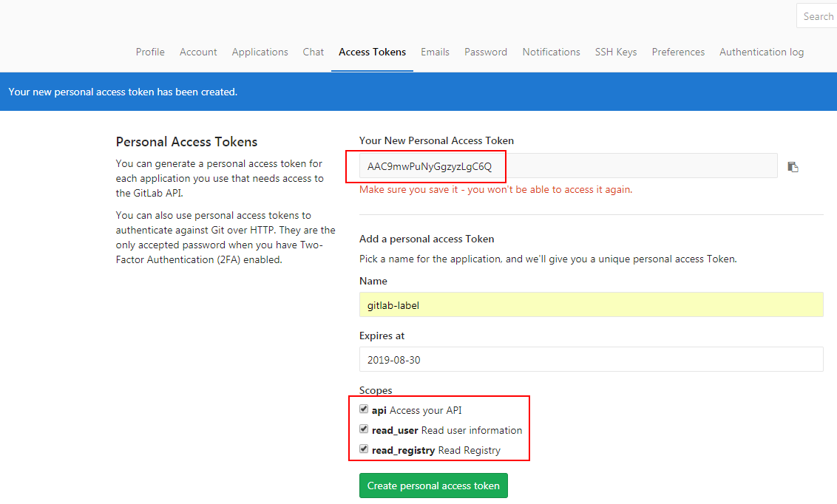Click the 'Read user information' scope description
The width and height of the screenshot is (837, 504).
(x=472, y=430)
